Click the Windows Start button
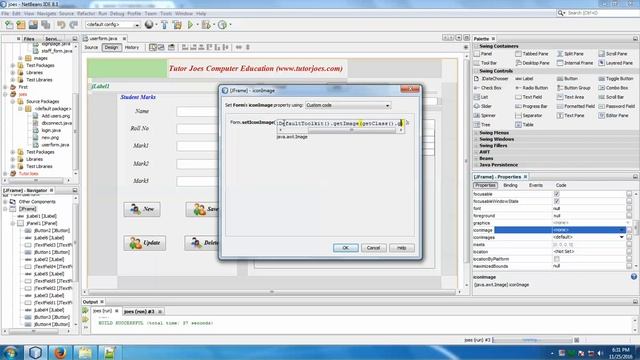 click(x=10, y=352)
